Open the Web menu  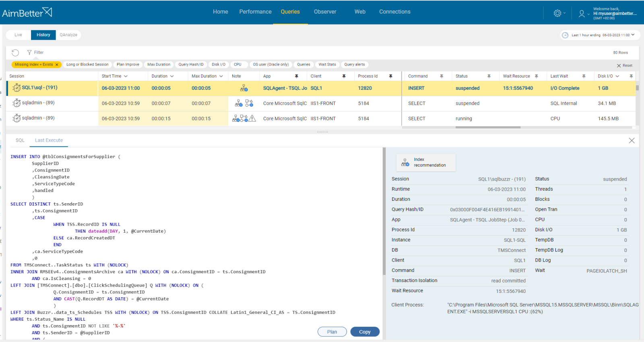tap(360, 12)
